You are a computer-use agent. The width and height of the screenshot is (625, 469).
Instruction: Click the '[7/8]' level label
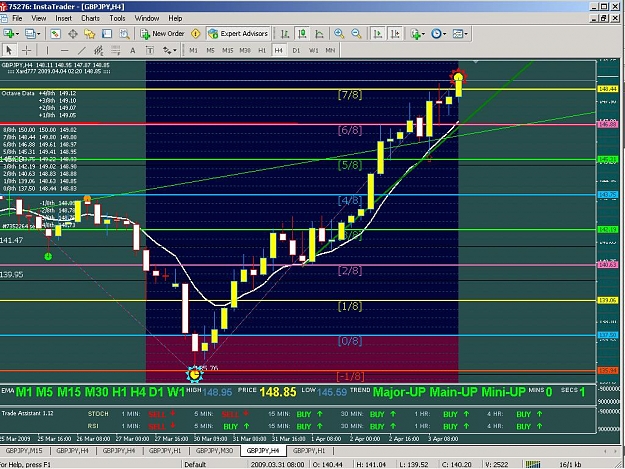click(350, 95)
